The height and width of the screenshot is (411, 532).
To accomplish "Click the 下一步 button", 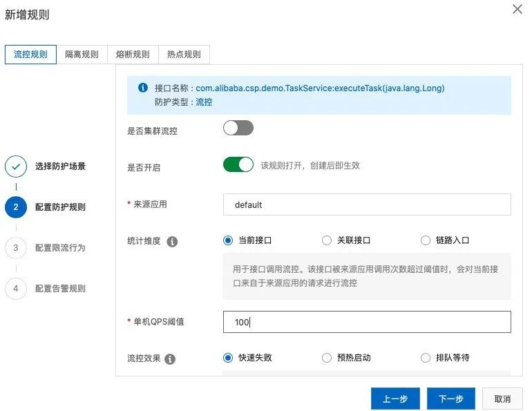I will click(450, 399).
